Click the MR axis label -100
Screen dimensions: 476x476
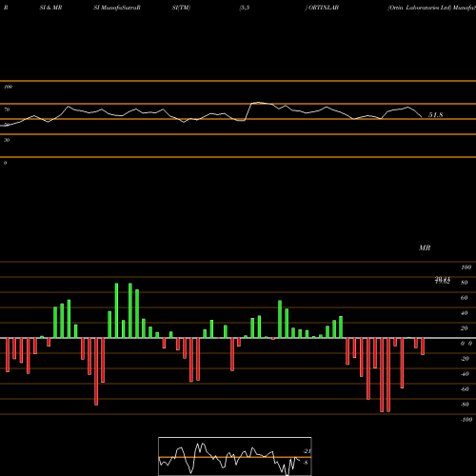click(466, 420)
